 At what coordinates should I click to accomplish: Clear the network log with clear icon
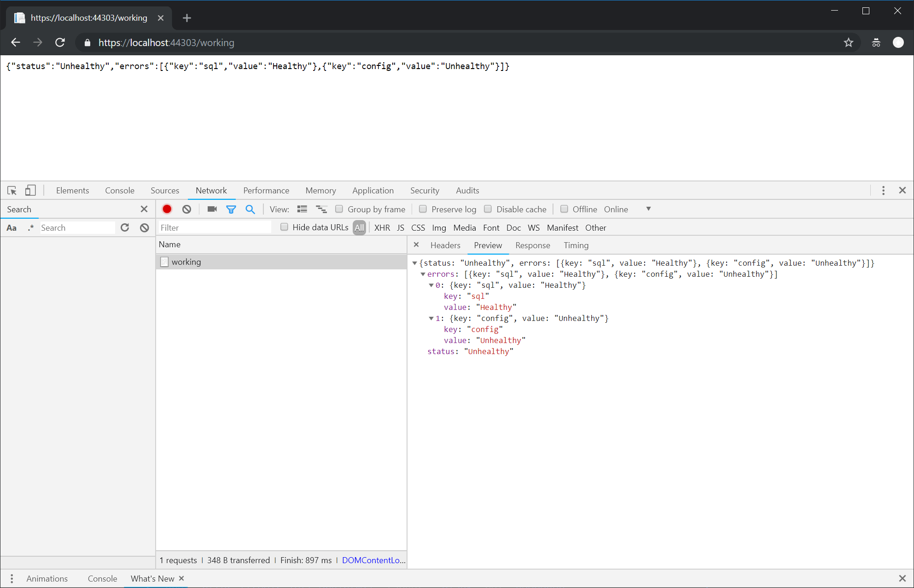point(186,209)
